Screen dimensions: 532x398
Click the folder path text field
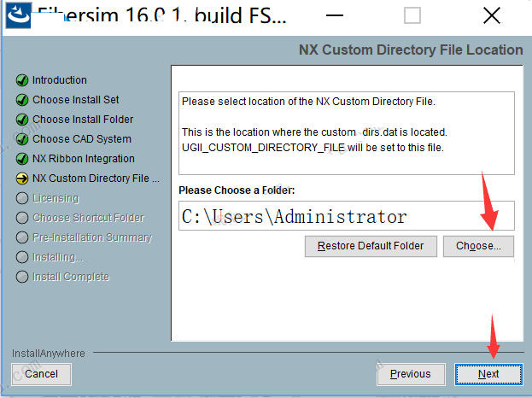tap(346, 216)
